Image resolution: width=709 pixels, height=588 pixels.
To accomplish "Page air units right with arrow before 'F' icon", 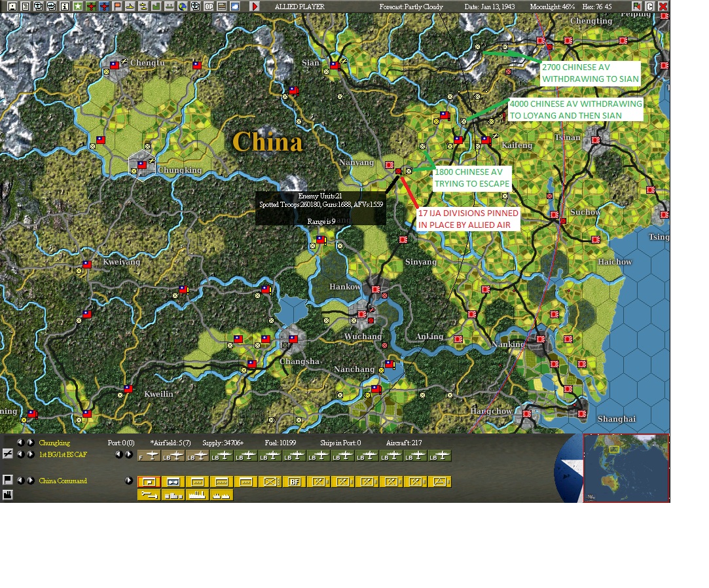I will coord(128,454).
